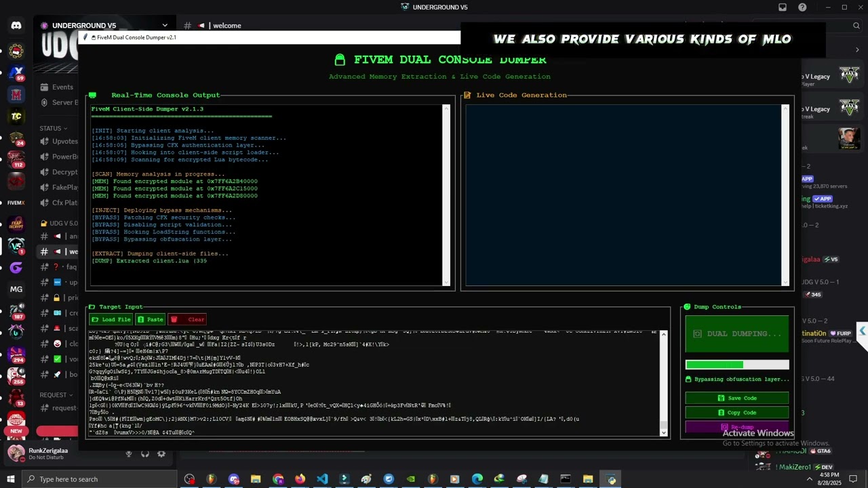The image size is (868, 488).
Task: Open server icon with 294 badge
Action: click(x=16, y=354)
